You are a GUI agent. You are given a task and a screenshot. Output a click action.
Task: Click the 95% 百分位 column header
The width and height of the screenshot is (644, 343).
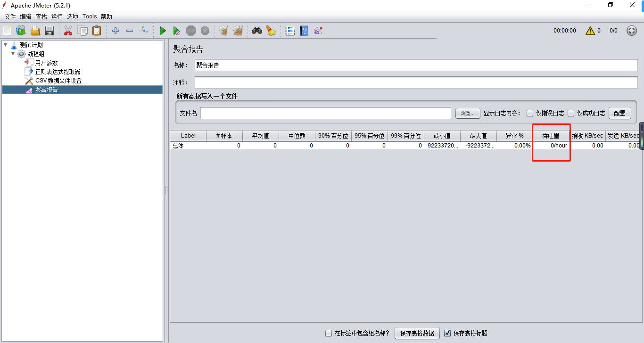click(370, 136)
